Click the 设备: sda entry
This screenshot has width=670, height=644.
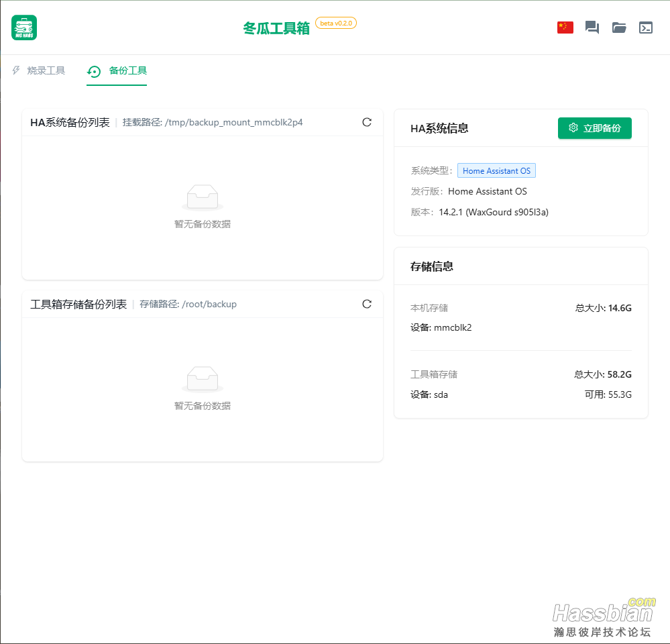point(429,394)
